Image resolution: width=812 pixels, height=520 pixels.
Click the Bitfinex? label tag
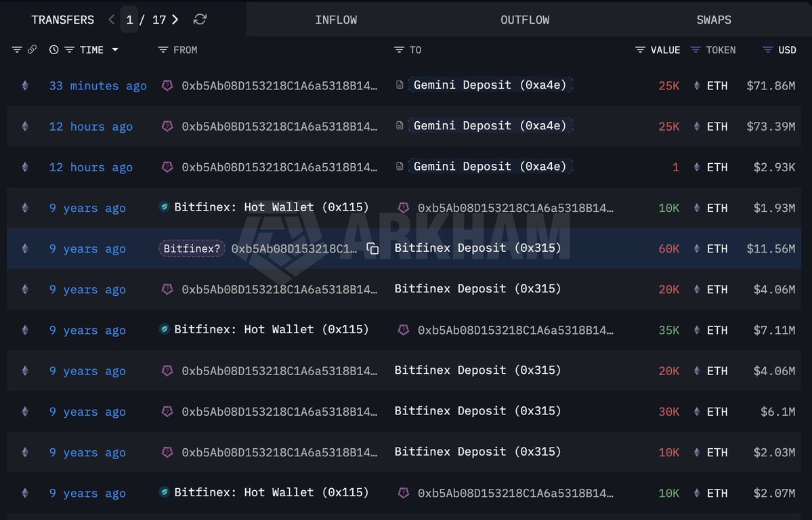click(192, 248)
